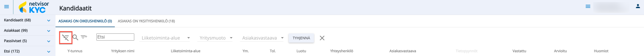Close the filter bar with the X icon

coord(322,38)
